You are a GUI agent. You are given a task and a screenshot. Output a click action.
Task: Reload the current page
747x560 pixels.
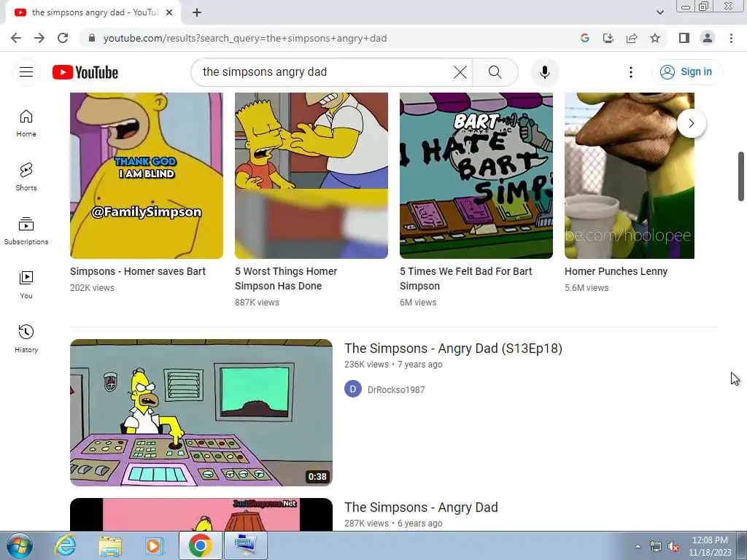[x=63, y=38]
